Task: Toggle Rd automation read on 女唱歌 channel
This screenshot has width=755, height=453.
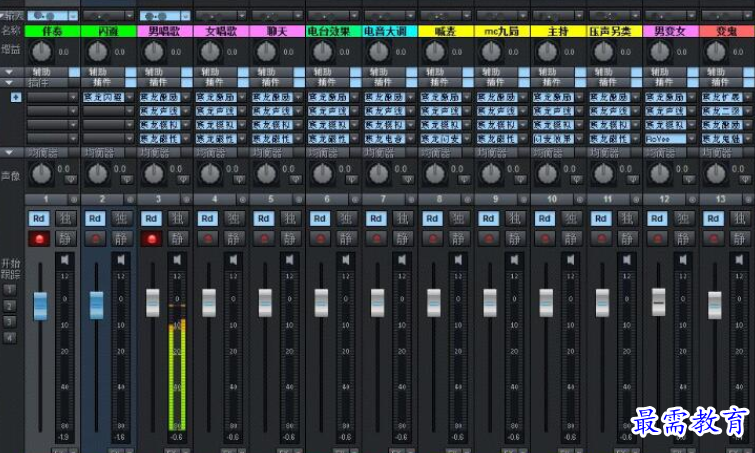Action: (x=208, y=219)
